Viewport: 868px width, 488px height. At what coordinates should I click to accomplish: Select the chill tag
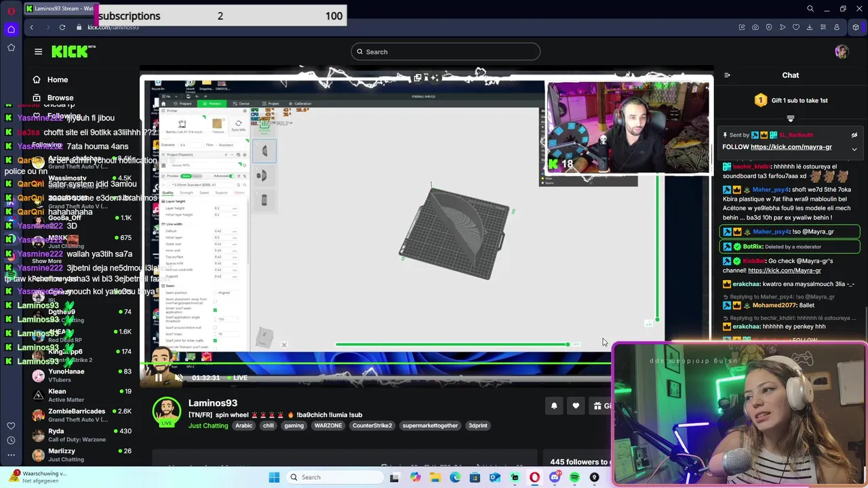point(269,426)
